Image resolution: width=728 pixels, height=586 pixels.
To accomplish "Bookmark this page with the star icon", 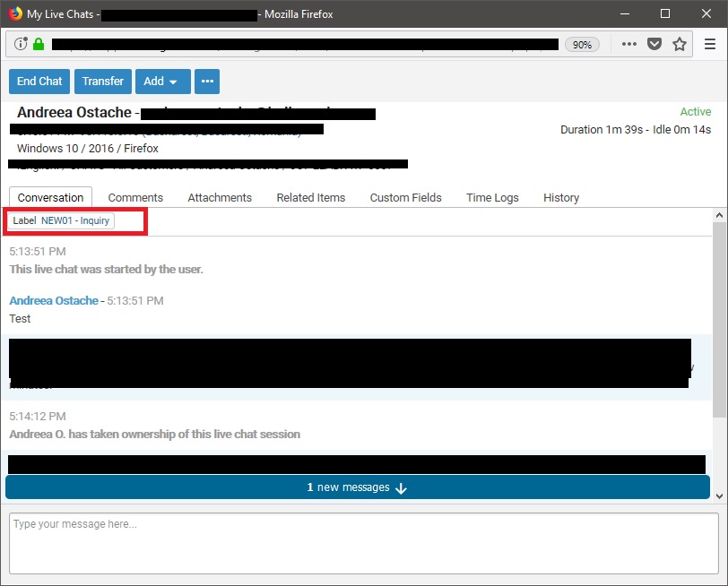I will coord(680,44).
